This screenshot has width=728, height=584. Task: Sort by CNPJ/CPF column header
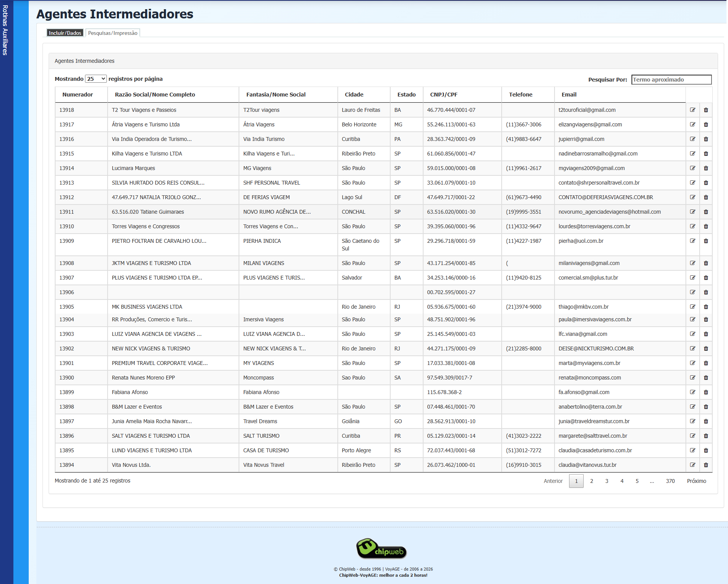coord(443,95)
